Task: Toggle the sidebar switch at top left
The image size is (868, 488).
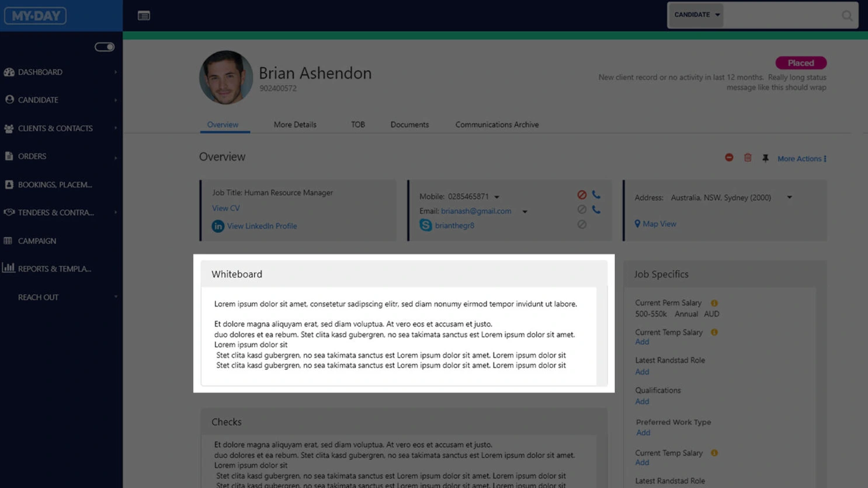Action: [105, 47]
